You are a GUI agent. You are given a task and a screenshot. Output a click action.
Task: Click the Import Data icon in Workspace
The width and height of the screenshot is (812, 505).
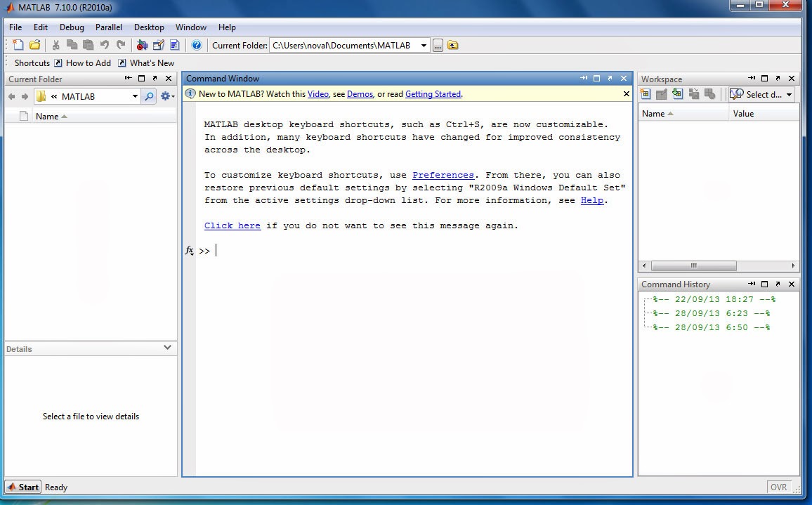coord(677,93)
